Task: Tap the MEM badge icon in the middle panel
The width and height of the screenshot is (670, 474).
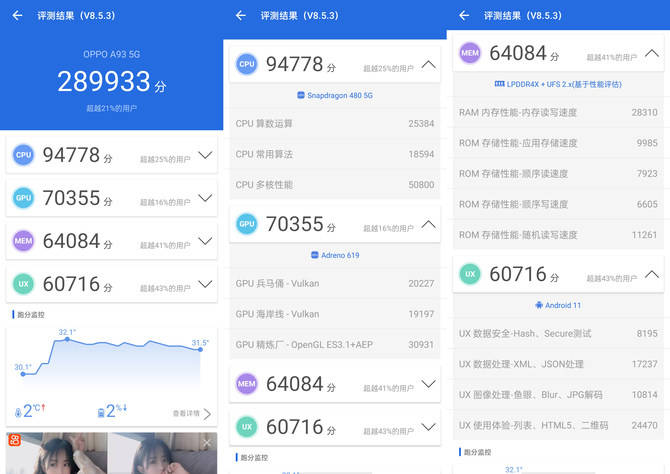Action: 247,384
